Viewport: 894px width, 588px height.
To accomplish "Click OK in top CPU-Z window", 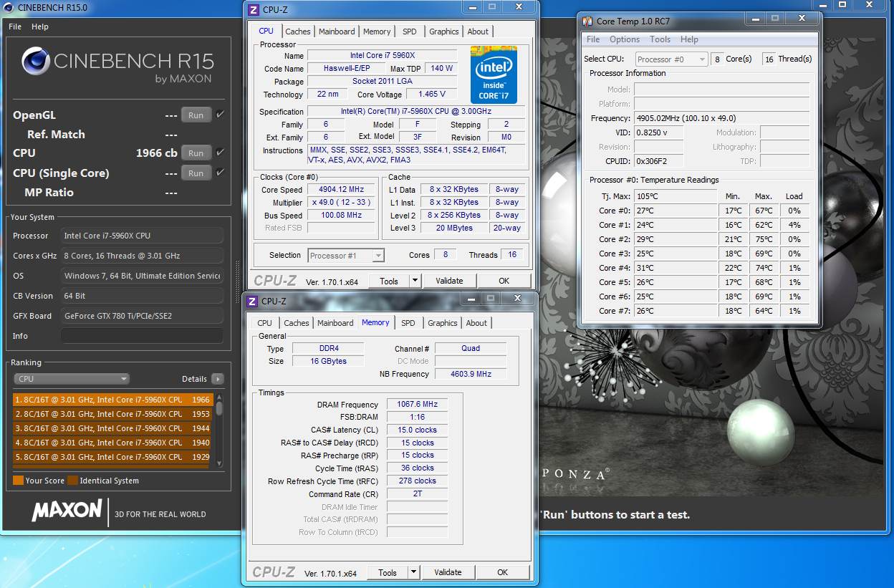I will pyautogui.click(x=504, y=281).
